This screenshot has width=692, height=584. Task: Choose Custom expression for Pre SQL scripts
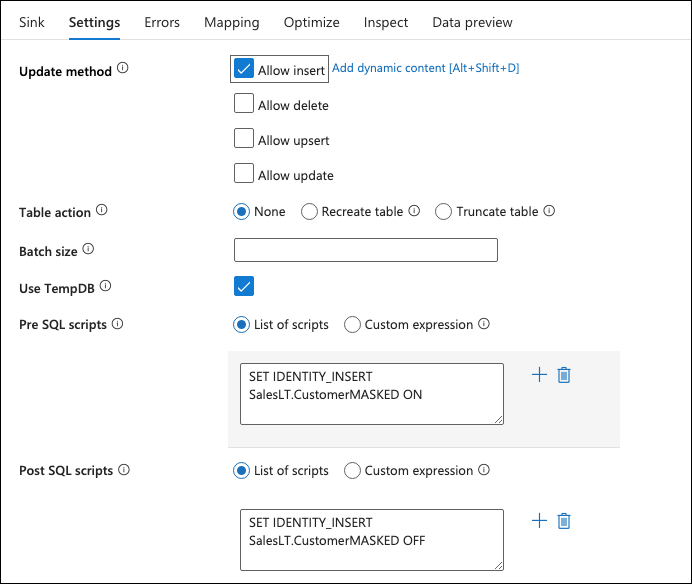[x=352, y=324]
